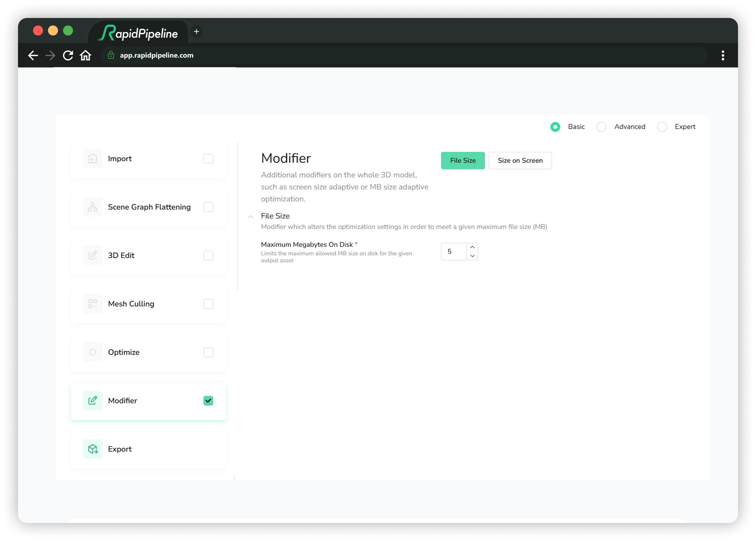Click the 3D Edit pencil icon
The width and height of the screenshot is (756, 541).
[92, 255]
